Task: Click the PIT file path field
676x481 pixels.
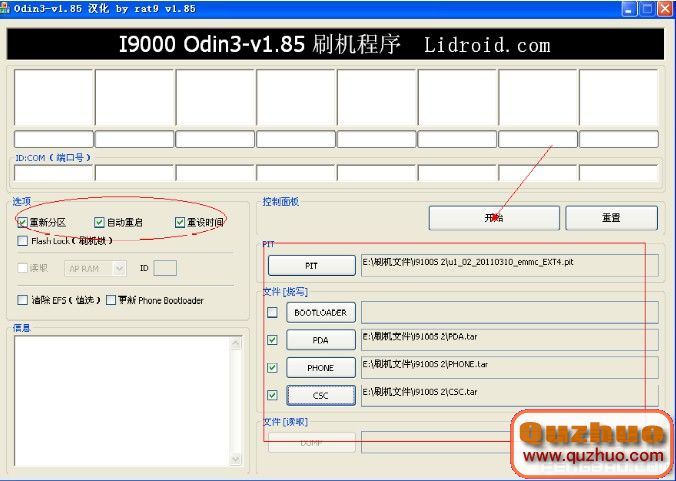Action: tap(510, 265)
